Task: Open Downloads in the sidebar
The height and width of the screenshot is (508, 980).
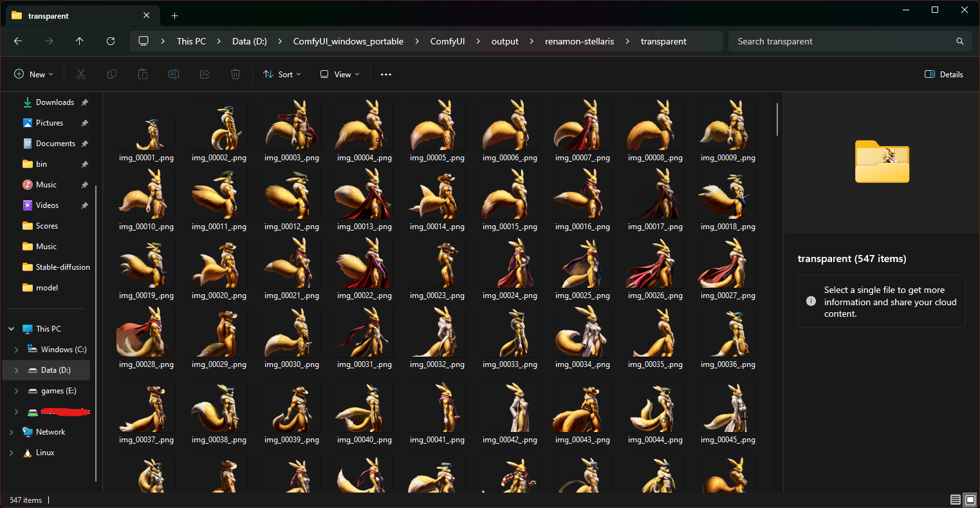Action: coord(55,102)
